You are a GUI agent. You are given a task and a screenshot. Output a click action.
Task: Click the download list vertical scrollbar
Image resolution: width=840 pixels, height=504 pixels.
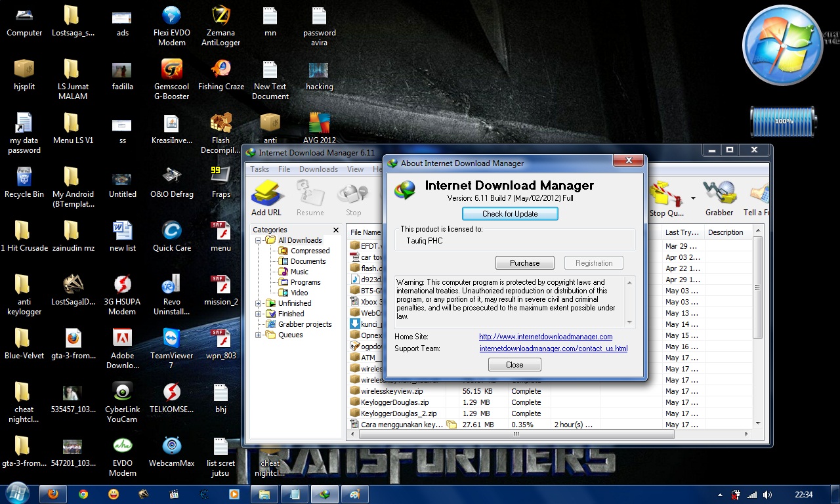click(x=758, y=288)
